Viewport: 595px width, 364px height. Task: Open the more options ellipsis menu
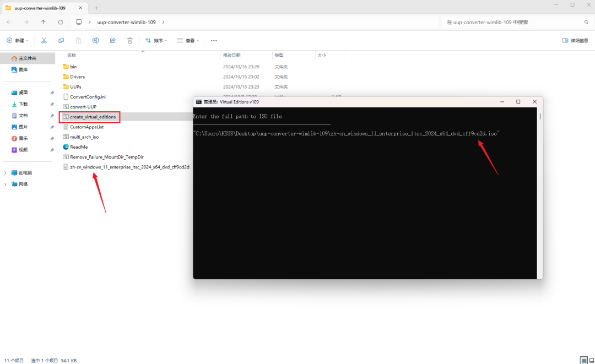point(214,41)
